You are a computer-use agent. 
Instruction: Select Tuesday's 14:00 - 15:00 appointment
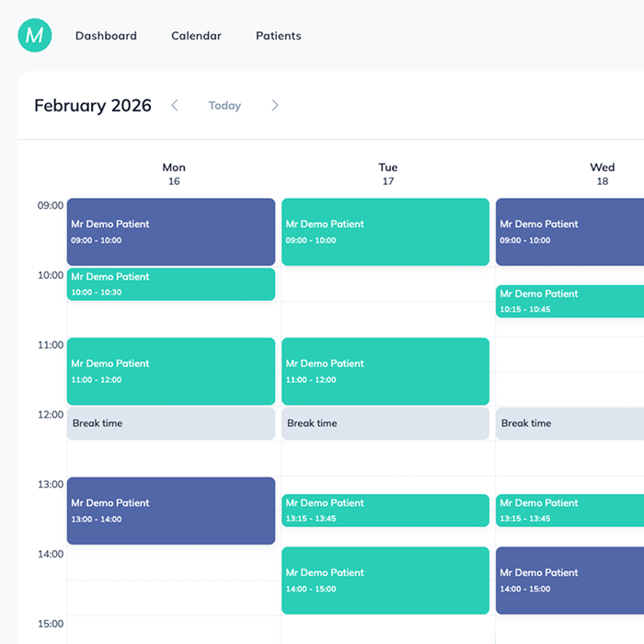(x=385, y=581)
